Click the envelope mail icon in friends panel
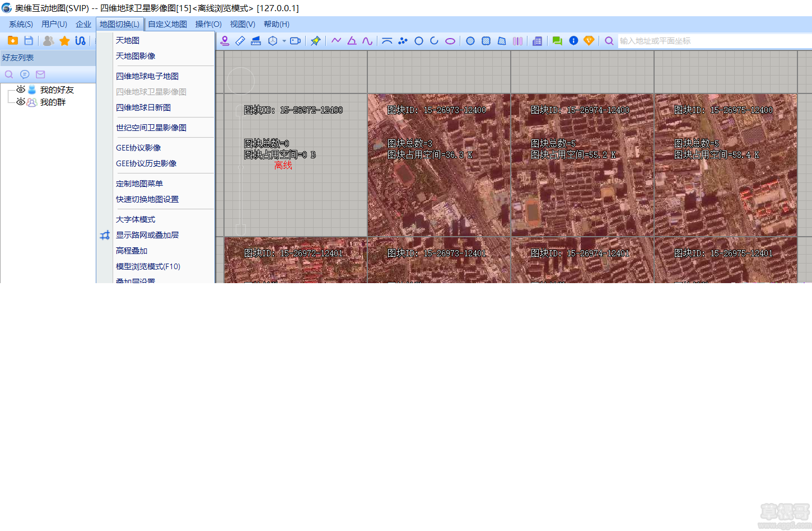 point(40,74)
